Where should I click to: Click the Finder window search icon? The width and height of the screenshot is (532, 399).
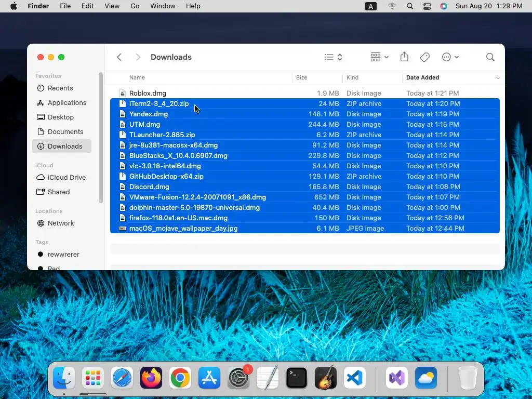(490, 57)
